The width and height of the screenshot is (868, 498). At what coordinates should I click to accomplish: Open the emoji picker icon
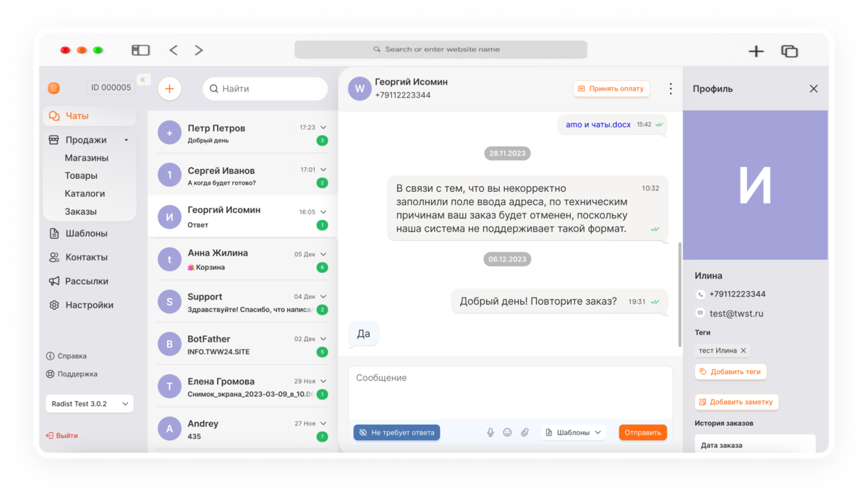tap(507, 432)
